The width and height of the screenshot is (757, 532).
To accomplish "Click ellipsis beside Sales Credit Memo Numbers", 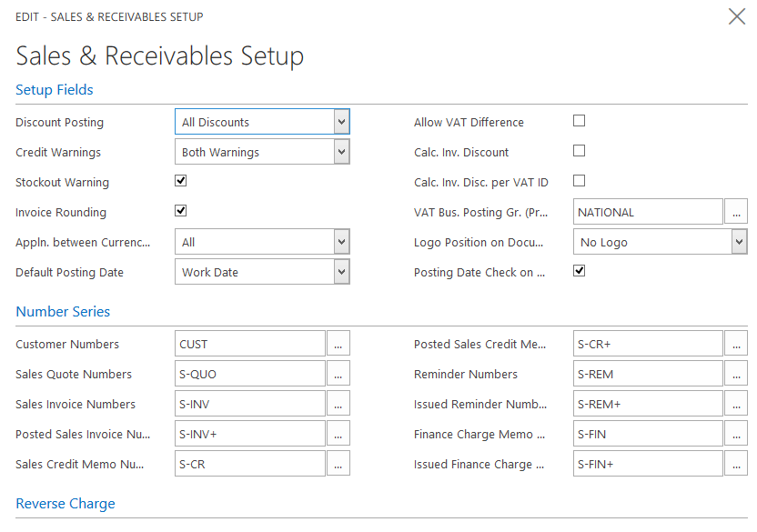I will 338,464.
